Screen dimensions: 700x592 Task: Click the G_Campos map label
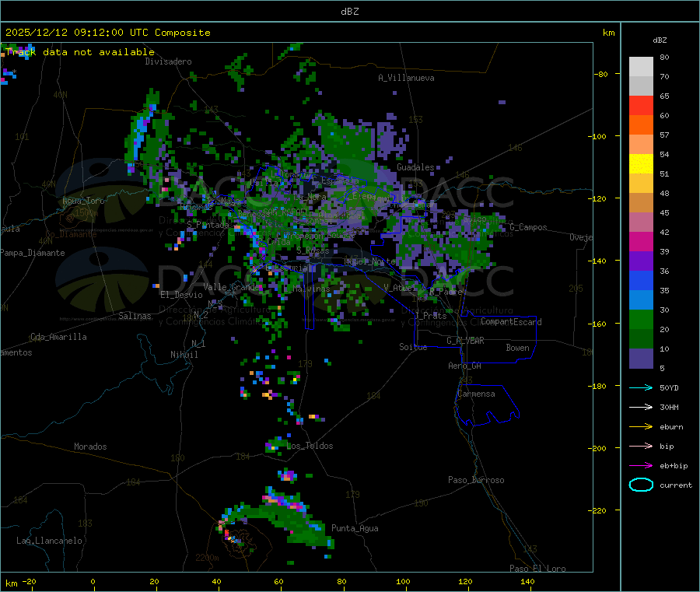[529, 227]
